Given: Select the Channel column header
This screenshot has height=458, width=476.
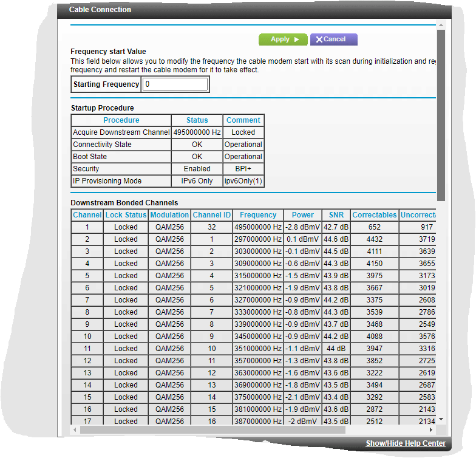Looking at the screenshot, I should [87, 215].
